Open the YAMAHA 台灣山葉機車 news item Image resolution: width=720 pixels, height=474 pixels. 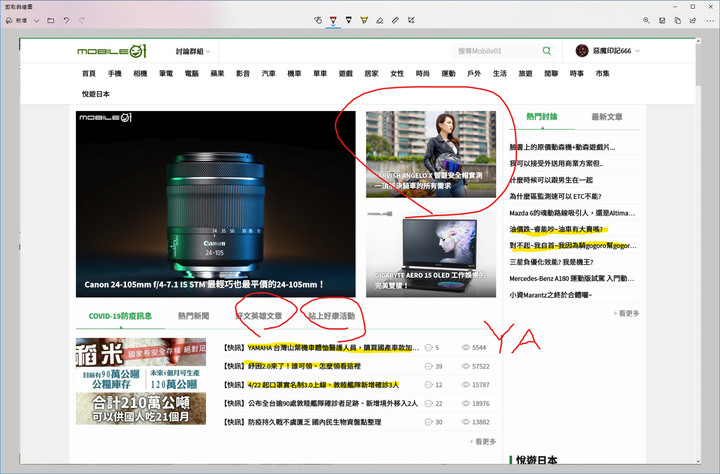coord(321,348)
